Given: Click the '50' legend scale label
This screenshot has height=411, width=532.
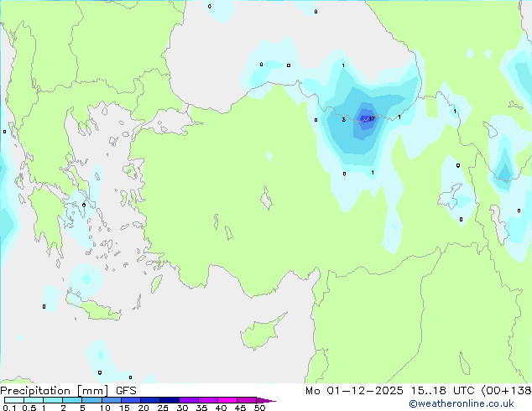Looking at the screenshot, I should click(x=259, y=408).
